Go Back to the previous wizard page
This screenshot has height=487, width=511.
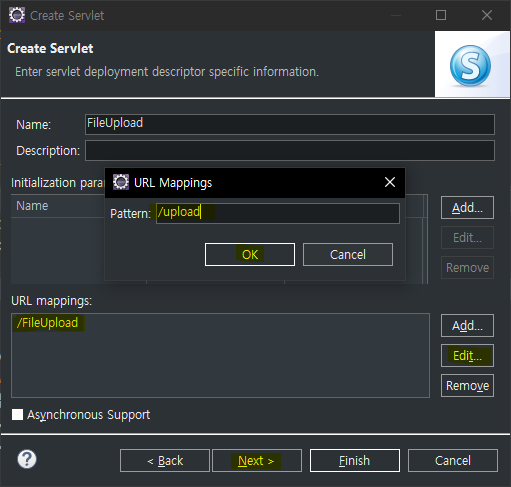(x=165, y=461)
